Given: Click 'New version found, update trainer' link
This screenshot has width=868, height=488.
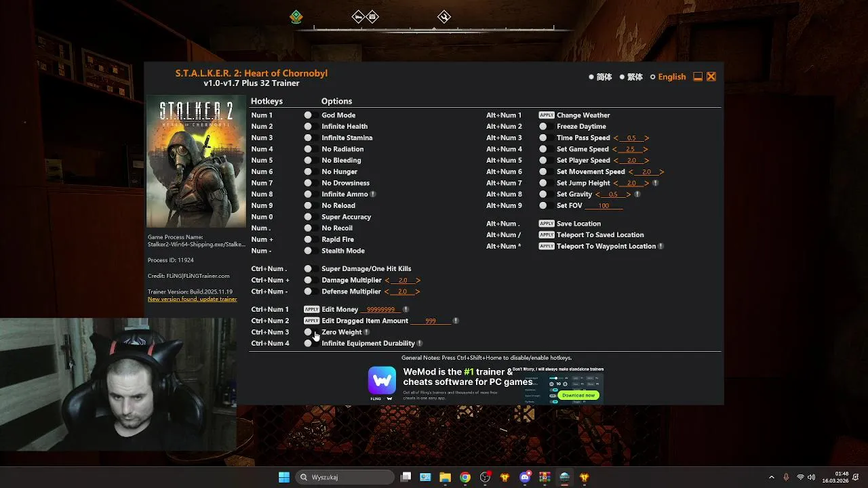Looking at the screenshot, I should [193, 299].
